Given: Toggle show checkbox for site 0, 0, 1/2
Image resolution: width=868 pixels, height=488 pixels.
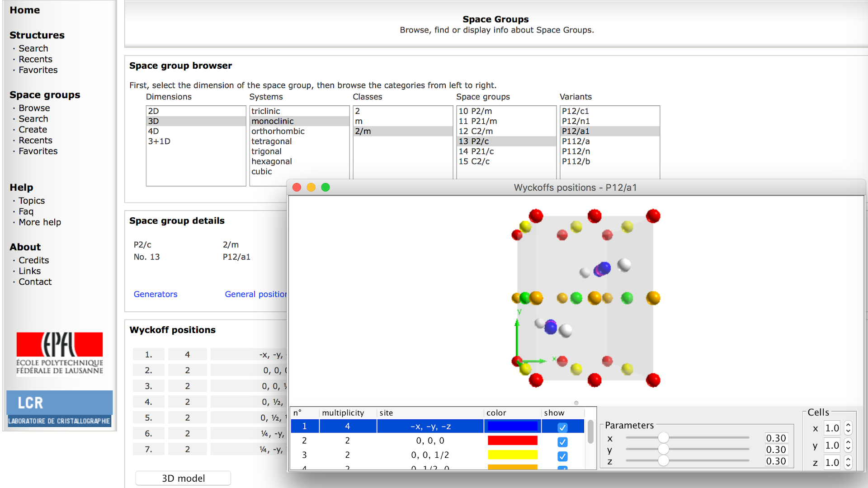Looking at the screenshot, I should pyautogui.click(x=562, y=456).
